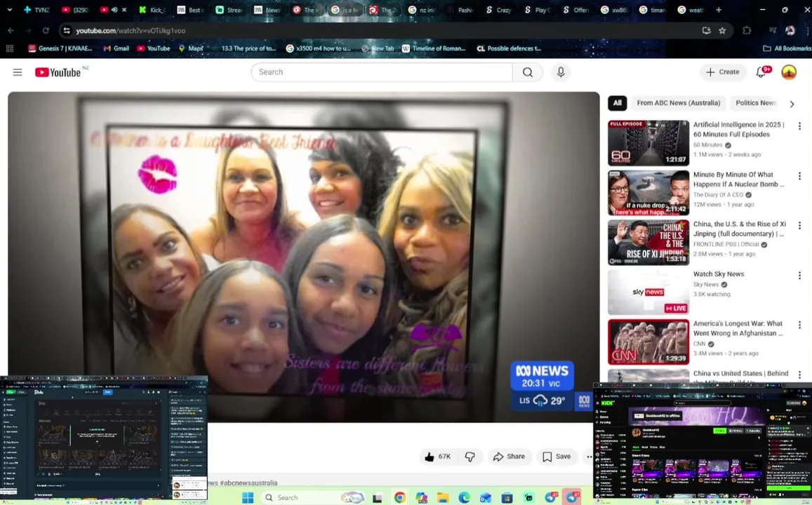The height and width of the screenshot is (505, 812).
Task: Open Task View on the taskbar
Action: [x=377, y=498]
